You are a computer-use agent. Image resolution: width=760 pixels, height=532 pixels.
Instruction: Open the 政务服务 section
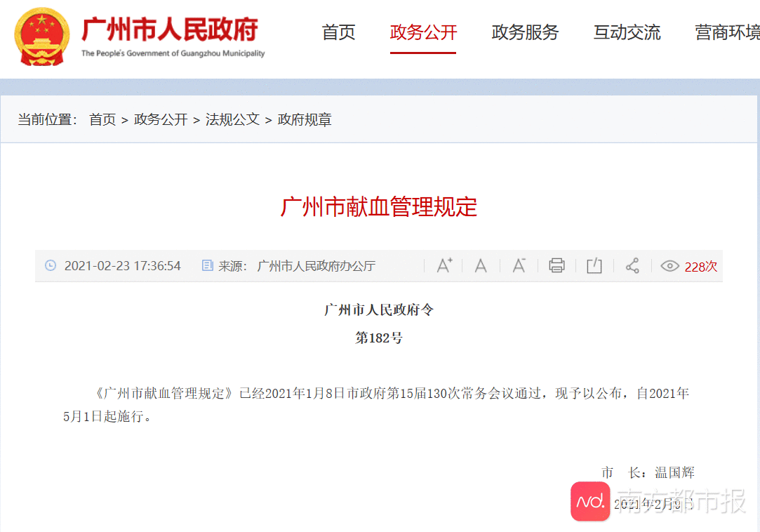coord(525,32)
